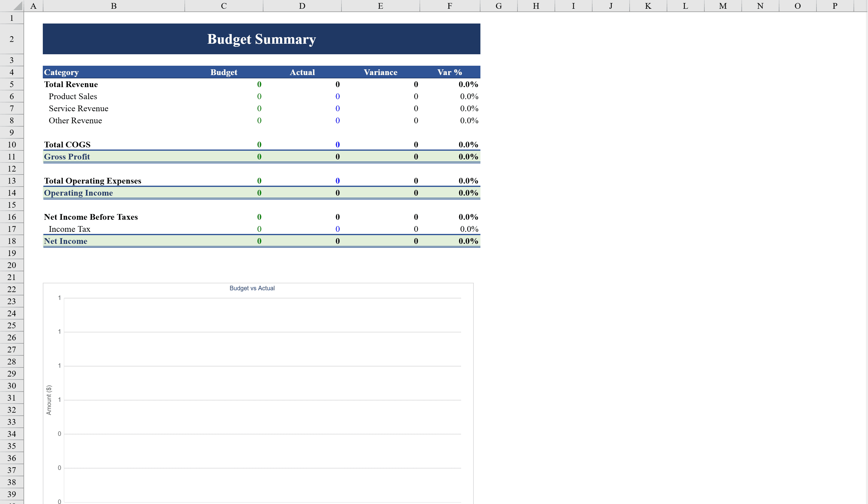This screenshot has width=868, height=504.
Task: Select column F header
Action: coord(449,5)
